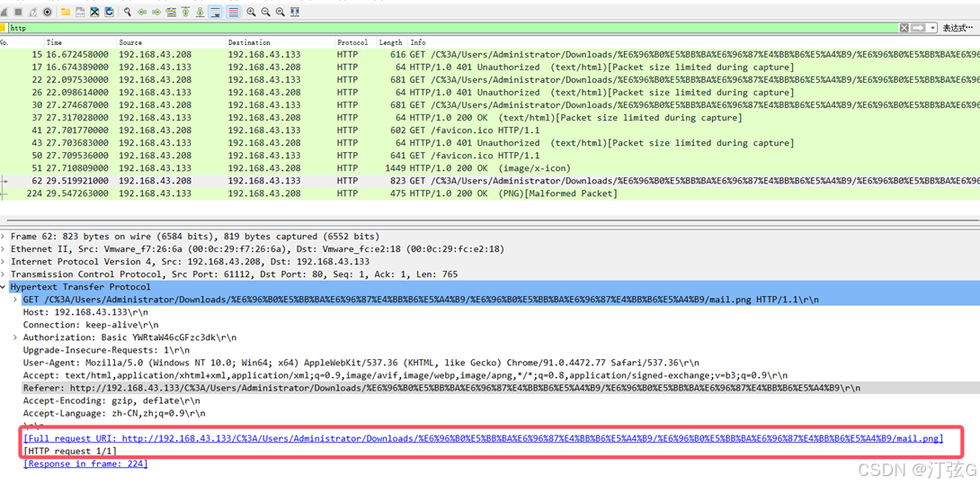Open the 表达式 expression builder
The image size is (980, 485).
click(x=958, y=28)
